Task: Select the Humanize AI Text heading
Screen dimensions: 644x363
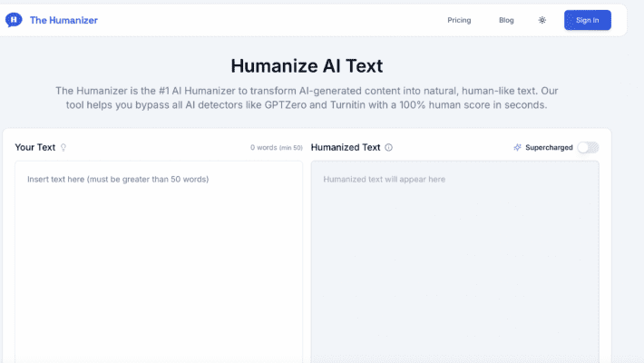Action: (307, 65)
